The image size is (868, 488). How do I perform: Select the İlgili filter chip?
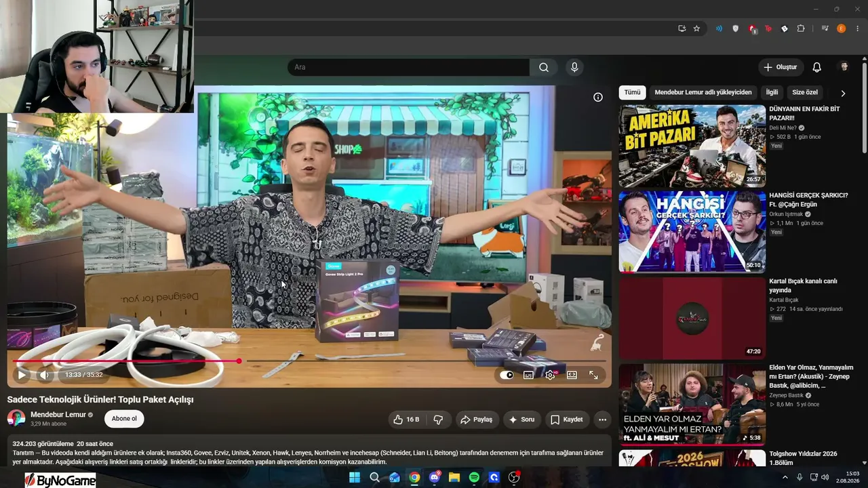click(x=772, y=92)
